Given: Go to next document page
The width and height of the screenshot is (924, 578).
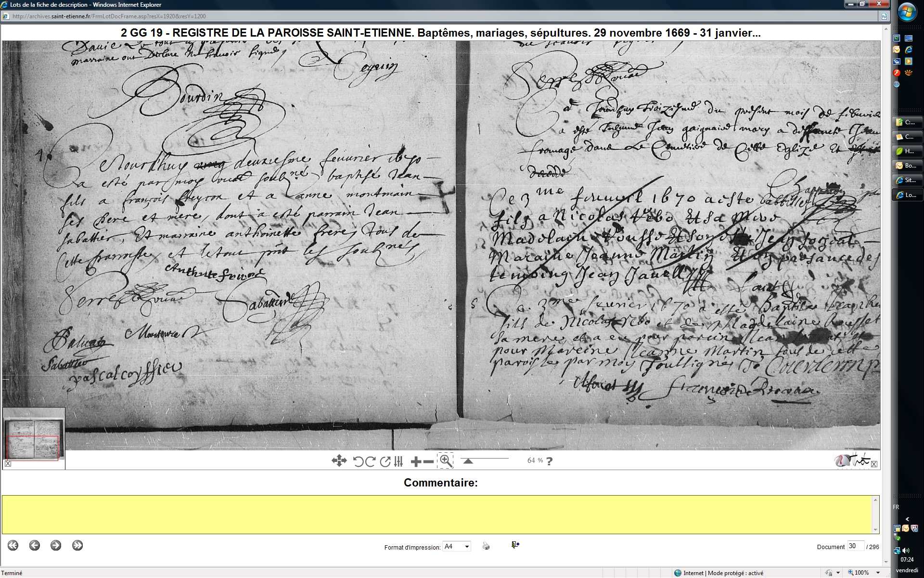Looking at the screenshot, I should (56, 545).
